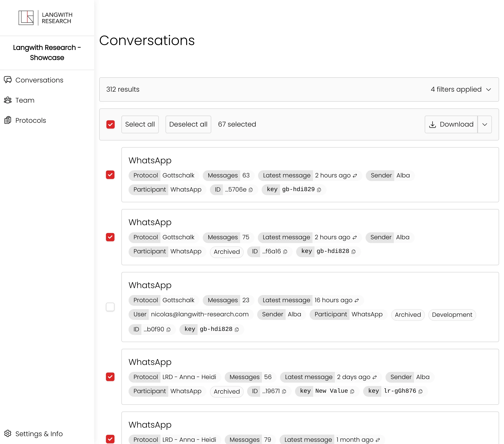Expand the '4 filters applied' dropdown
Viewport: 504px width, 444px height.
pos(461,89)
